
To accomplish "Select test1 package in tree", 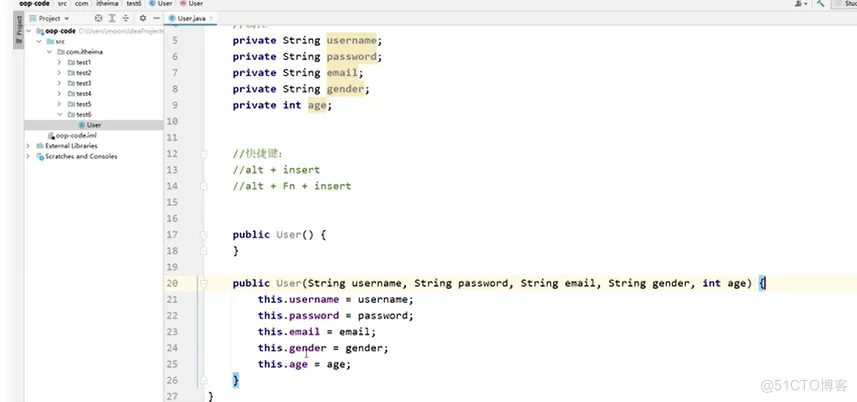I will coord(83,62).
